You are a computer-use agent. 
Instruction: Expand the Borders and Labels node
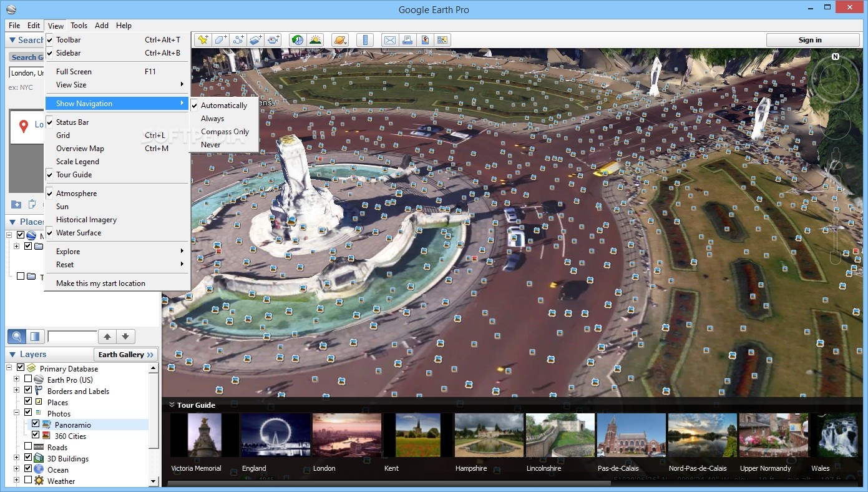17,390
